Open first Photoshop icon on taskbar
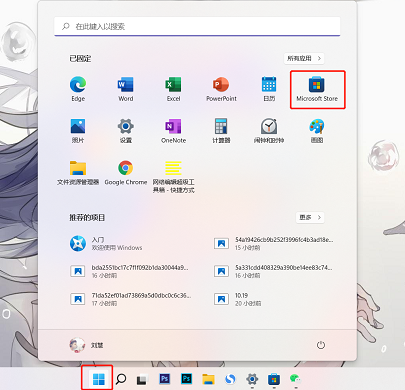 click(164, 379)
